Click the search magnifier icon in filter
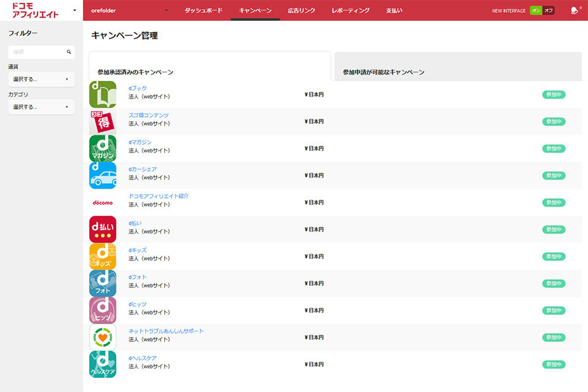Viewport: 588px width, 392px height. (69, 52)
